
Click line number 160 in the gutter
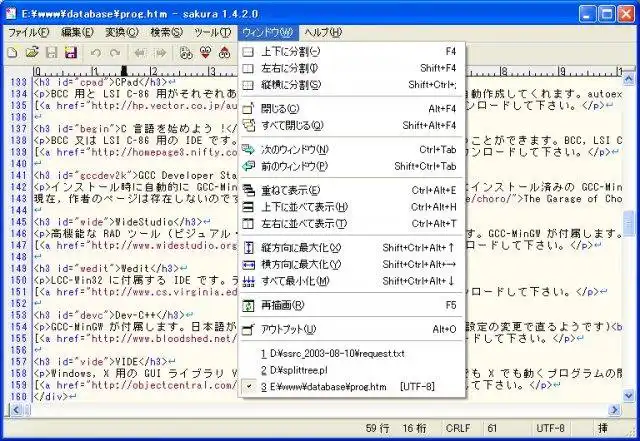tap(18, 396)
